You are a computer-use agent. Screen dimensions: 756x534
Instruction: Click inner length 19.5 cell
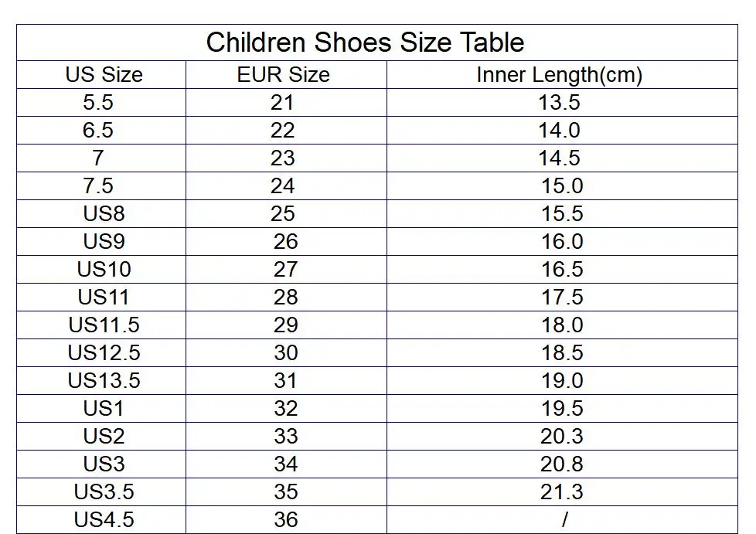tap(562, 409)
